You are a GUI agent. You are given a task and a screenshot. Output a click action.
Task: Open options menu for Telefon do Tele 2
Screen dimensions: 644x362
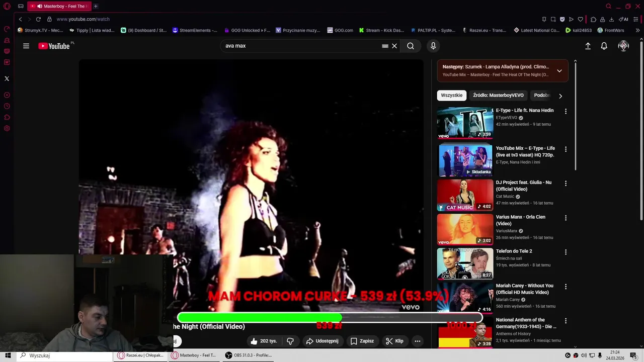coord(566,252)
